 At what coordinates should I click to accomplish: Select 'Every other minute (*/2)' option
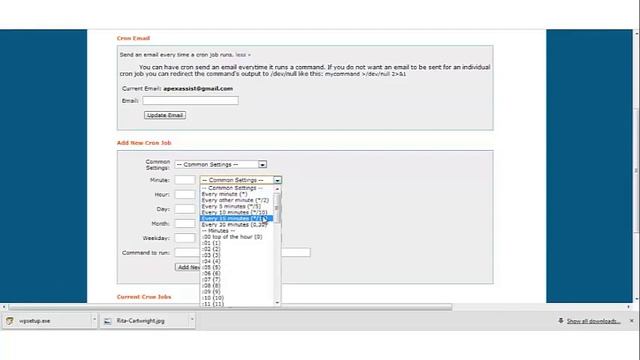(235, 200)
